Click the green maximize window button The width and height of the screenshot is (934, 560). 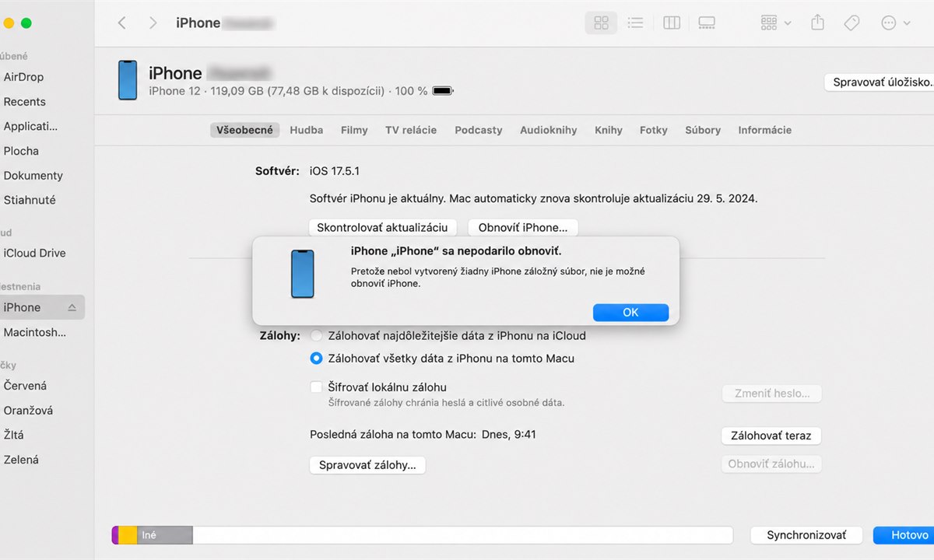(26, 23)
